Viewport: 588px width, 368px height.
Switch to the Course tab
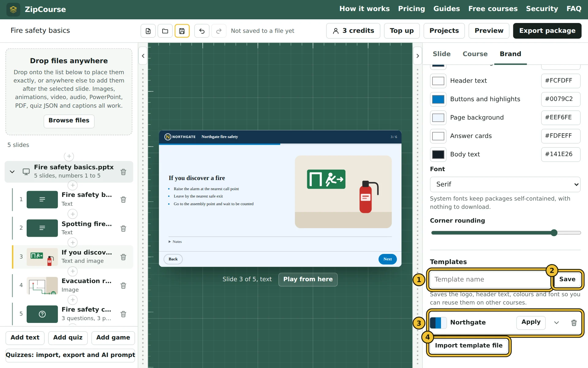pos(475,54)
